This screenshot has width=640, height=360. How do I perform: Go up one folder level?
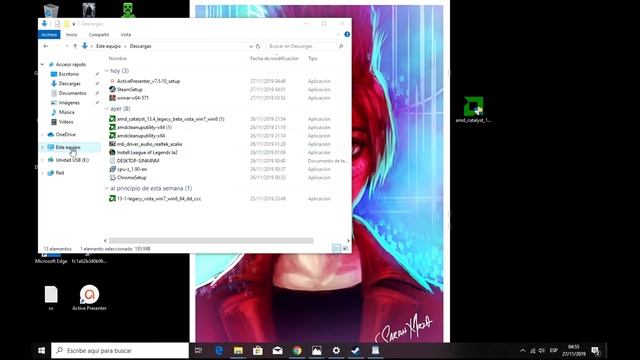pyautogui.click(x=75, y=47)
